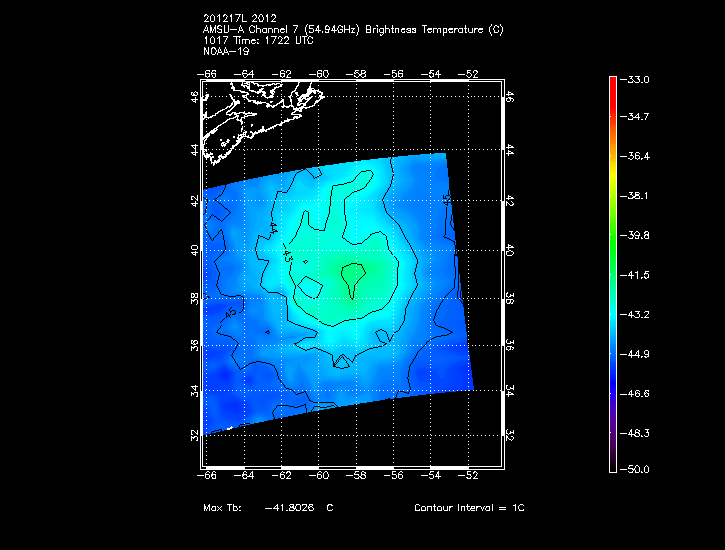
Task: Select the max value "-41.8028 C"
Action: point(299,507)
